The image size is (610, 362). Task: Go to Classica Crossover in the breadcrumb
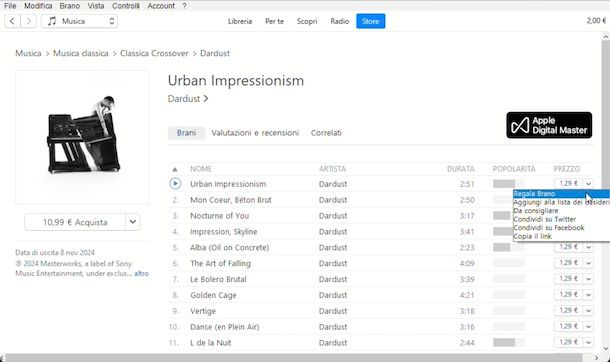(x=154, y=53)
